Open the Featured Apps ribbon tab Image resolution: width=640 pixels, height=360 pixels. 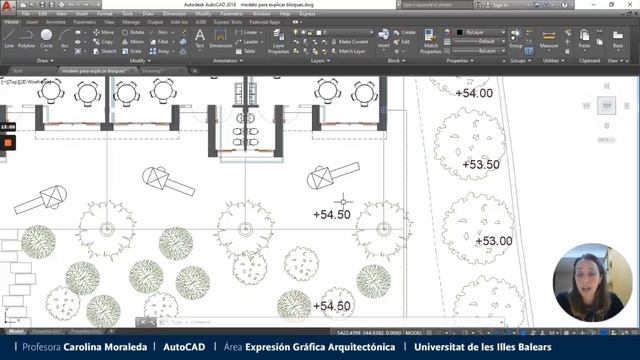(x=264, y=22)
